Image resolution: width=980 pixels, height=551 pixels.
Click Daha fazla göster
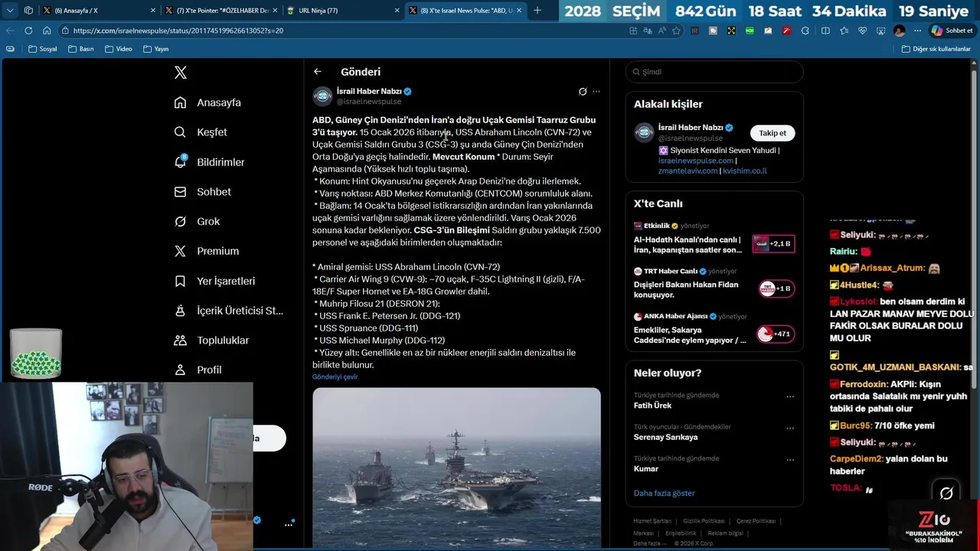pos(664,494)
